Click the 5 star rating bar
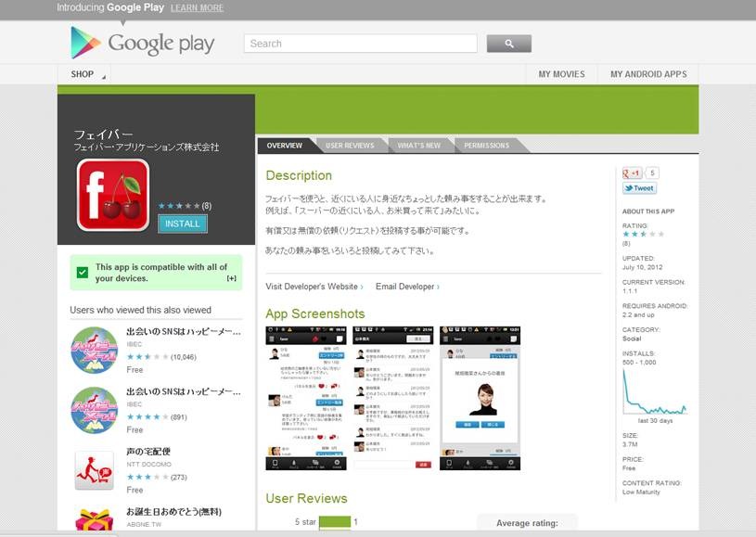This screenshot has width=756, height=537. point(335,522)
